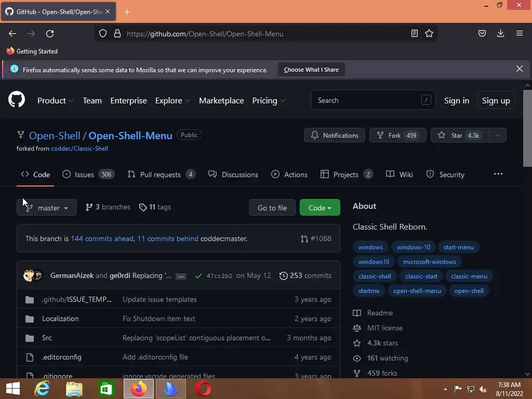
Task: Star the repository with Star button
Action: (x=460, y=135)
